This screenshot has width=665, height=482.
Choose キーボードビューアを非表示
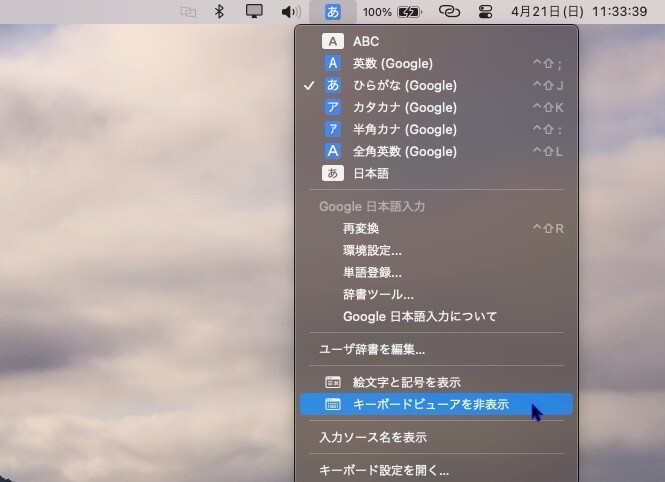click(x=436, y=404)
